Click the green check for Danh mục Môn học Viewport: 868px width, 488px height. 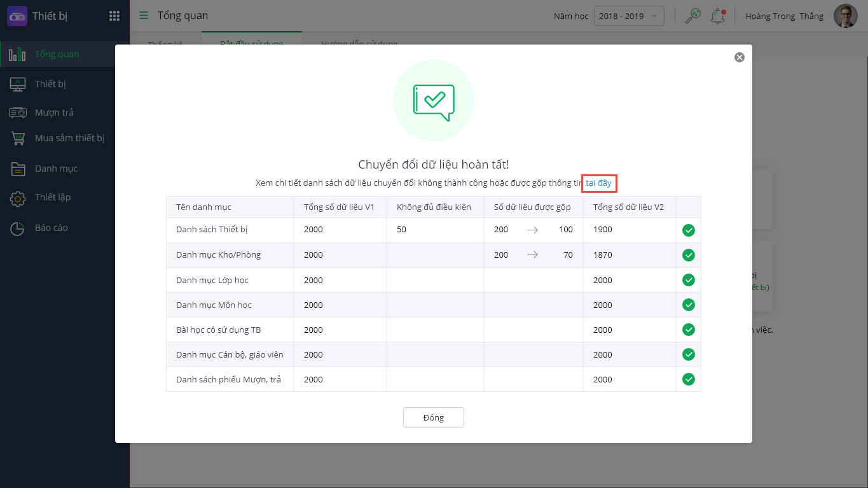pyautogui.click(x=688, y=305)
